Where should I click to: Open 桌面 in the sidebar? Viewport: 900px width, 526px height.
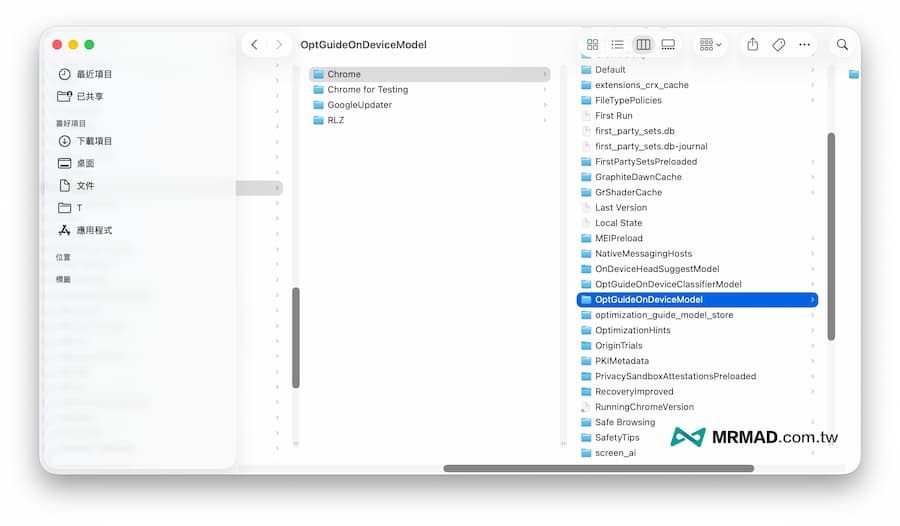point(76,163)
